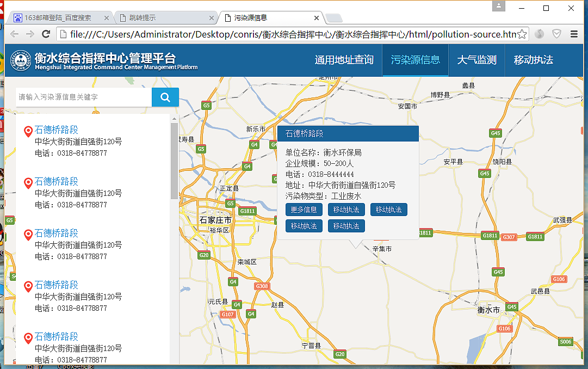Open the fourth 石德桥路段 result link
The height and width of the screenshot is (369, 588).
[x=56, y=285]
